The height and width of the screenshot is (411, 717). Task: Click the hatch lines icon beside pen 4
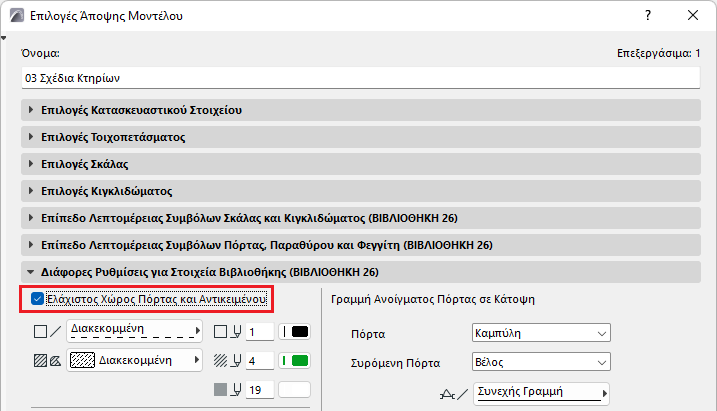(x=220, y=361)
